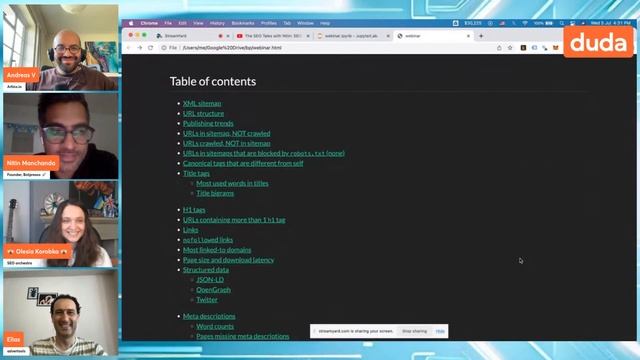Image resolution: width=640 pixels, height=360 pixels.
Task: Close the active webinar tab
Action: (x=468, y=36)
